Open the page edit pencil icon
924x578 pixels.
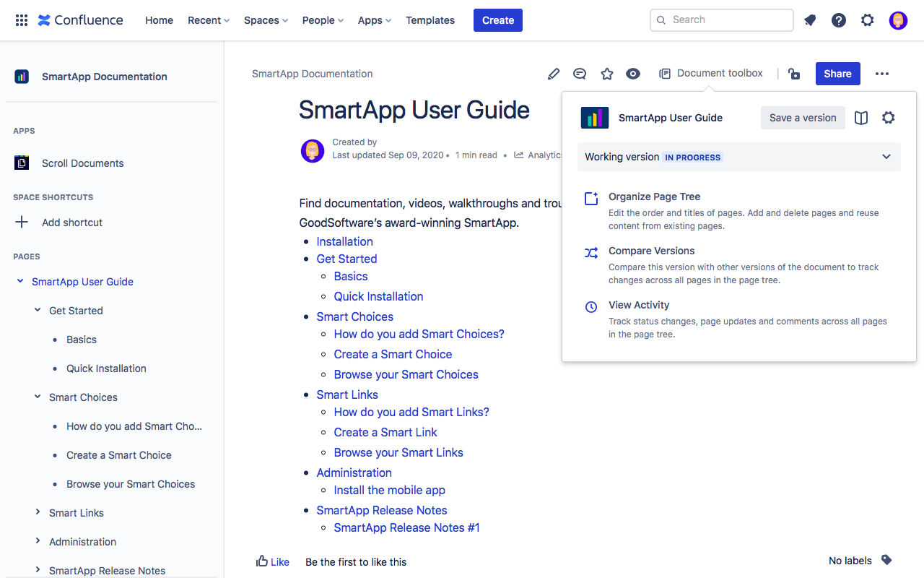[554, 74]
